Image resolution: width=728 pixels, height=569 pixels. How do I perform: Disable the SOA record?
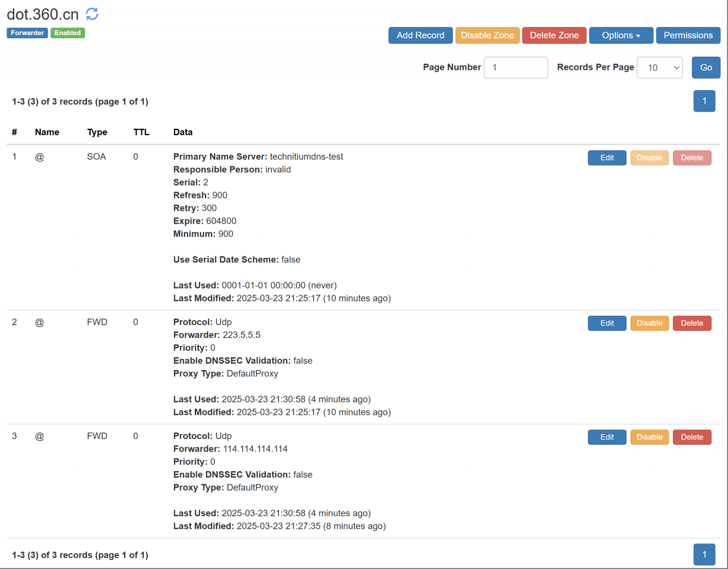[x=649, y=158]
